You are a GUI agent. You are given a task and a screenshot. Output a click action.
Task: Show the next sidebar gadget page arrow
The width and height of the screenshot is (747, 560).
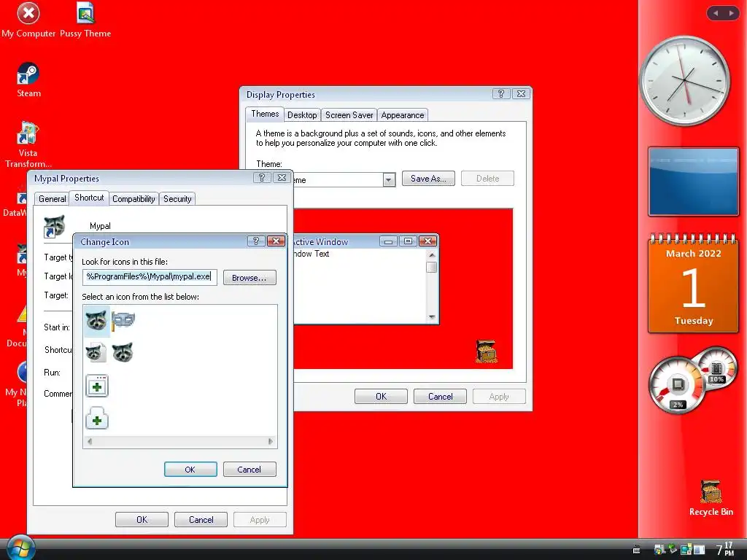(731, 13)
